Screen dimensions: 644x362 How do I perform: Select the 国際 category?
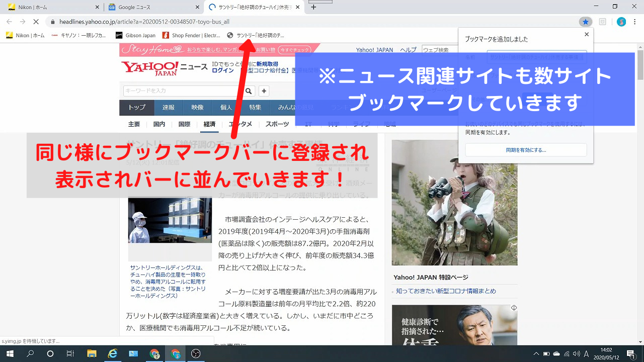[184, 124]
